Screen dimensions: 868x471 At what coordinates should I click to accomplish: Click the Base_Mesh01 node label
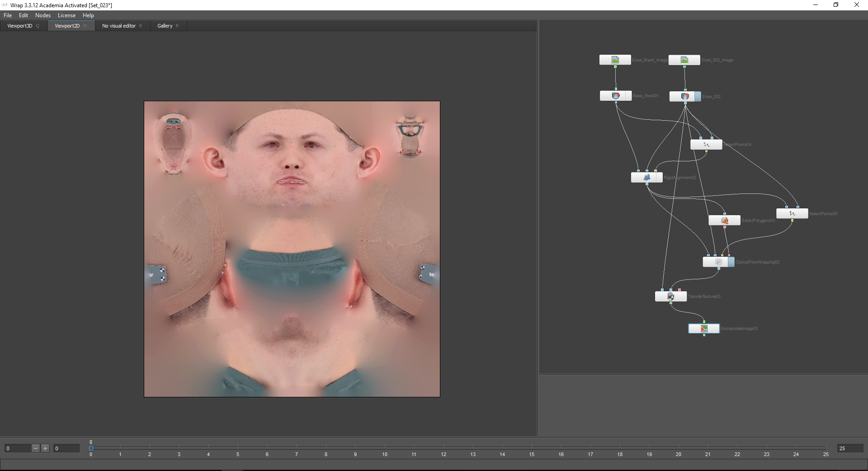click(646, 96)
